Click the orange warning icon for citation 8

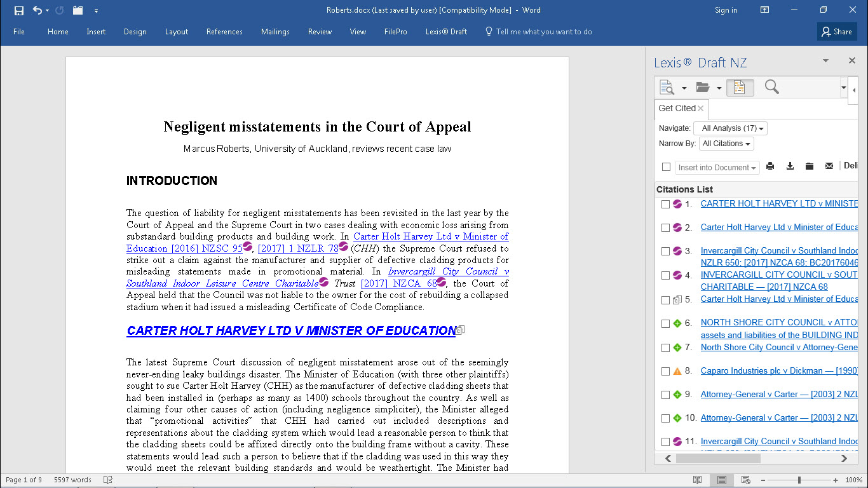point(677,371)
